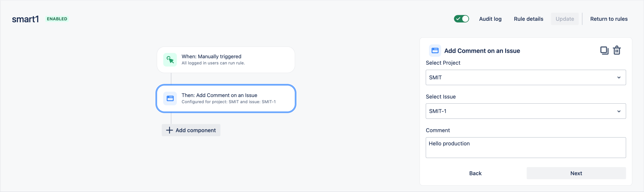Screen dimensions: 644x192
Task: Click the Add Comment panel header icon
Action: click(435, 51)
